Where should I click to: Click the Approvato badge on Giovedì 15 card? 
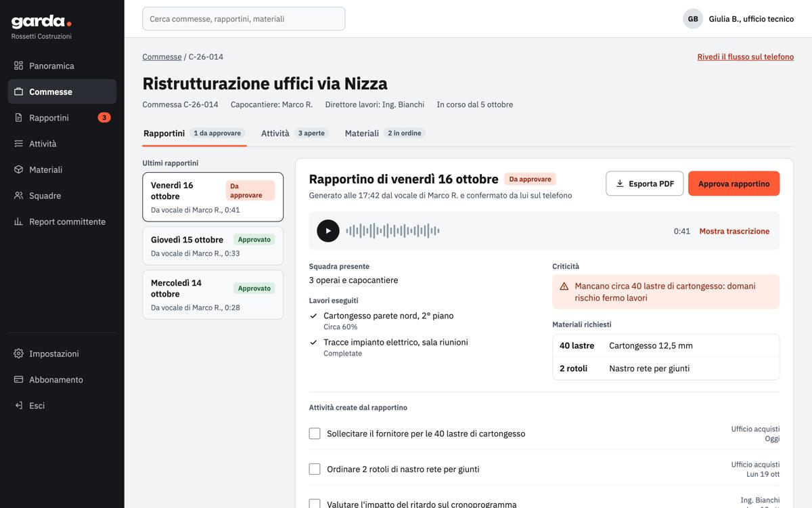[x=254, y=240]
